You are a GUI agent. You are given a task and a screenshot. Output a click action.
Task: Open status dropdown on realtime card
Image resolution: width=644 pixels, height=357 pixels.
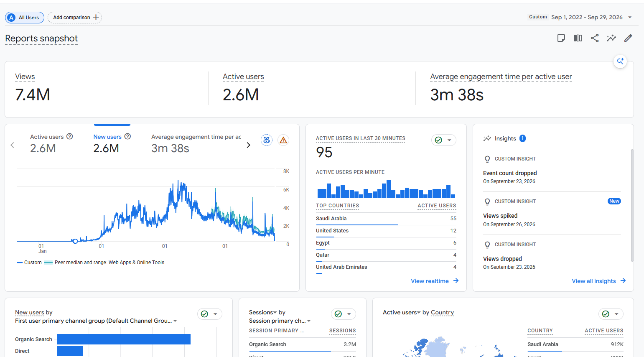(444, 140)
